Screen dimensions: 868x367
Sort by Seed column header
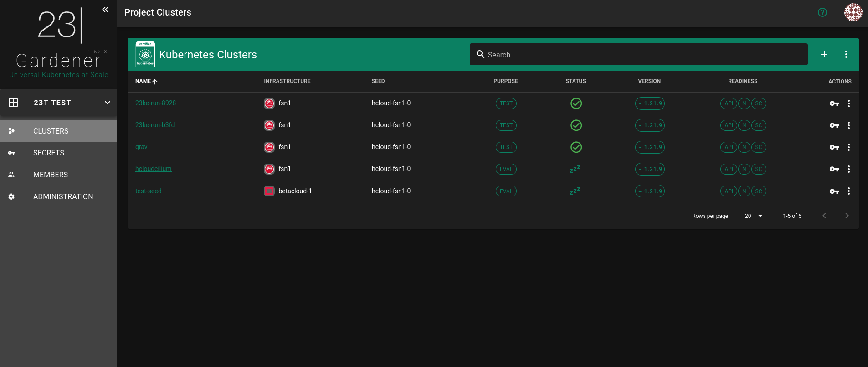coord(378,81)
